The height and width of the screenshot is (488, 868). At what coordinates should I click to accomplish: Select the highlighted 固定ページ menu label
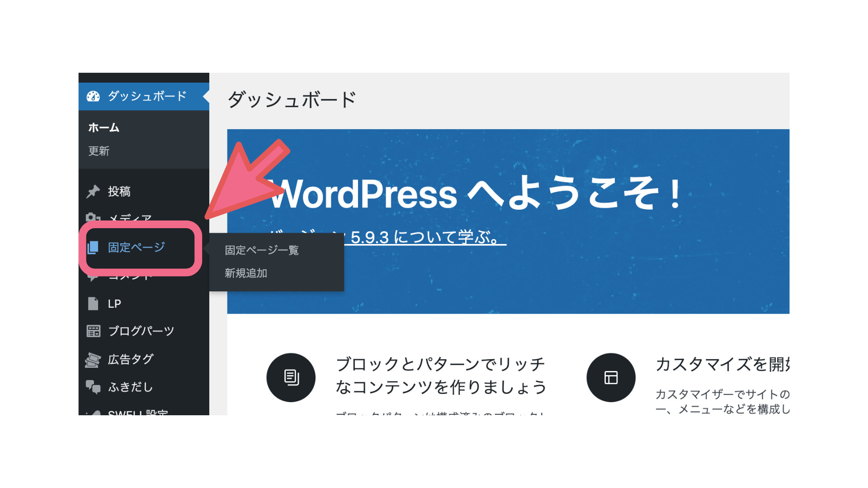[137, 247]
